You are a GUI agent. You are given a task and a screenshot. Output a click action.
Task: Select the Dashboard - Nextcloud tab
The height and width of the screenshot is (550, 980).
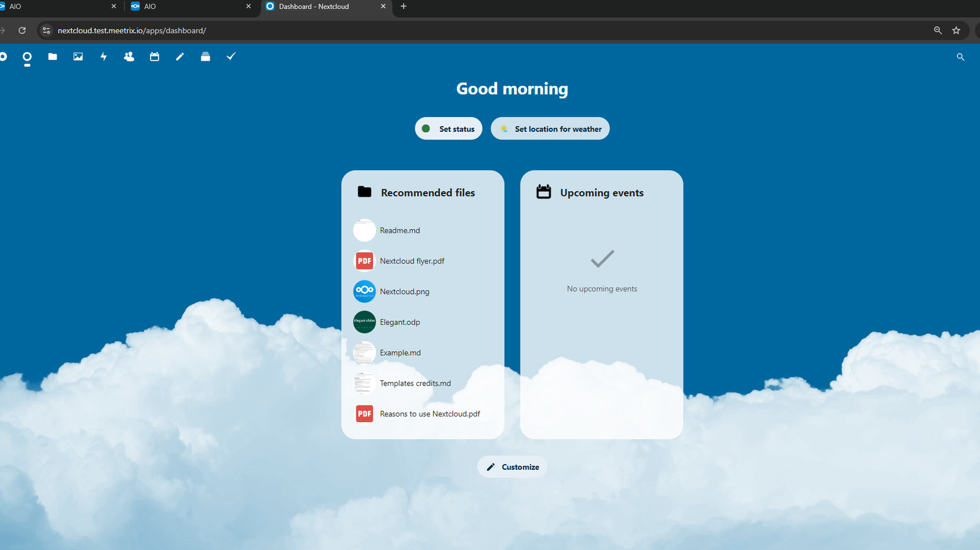click(x=326, y=7)
